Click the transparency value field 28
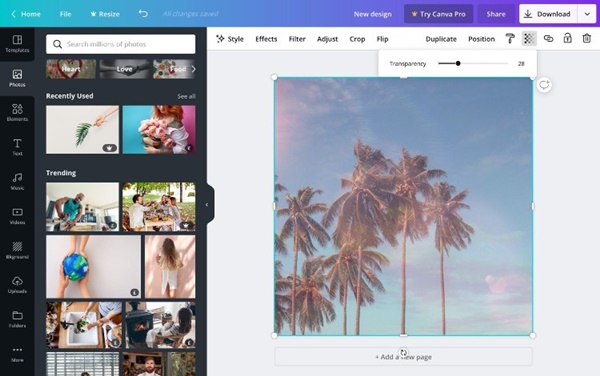Image resolution: width=600 pixels, height=376 pixels. 521,63
